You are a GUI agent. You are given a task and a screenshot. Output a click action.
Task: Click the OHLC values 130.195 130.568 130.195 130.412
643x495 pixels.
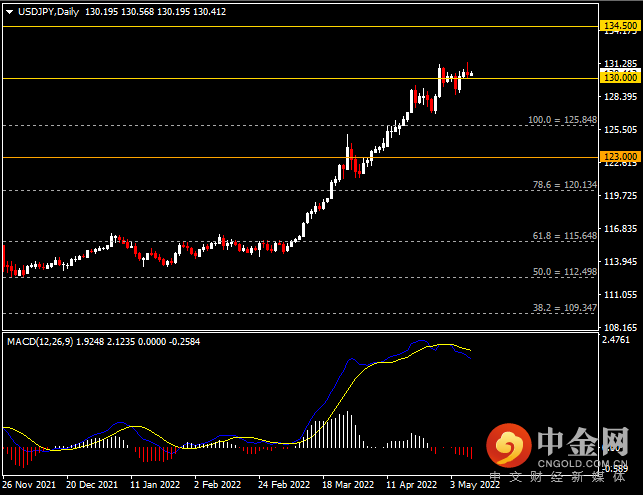[155, 12]
